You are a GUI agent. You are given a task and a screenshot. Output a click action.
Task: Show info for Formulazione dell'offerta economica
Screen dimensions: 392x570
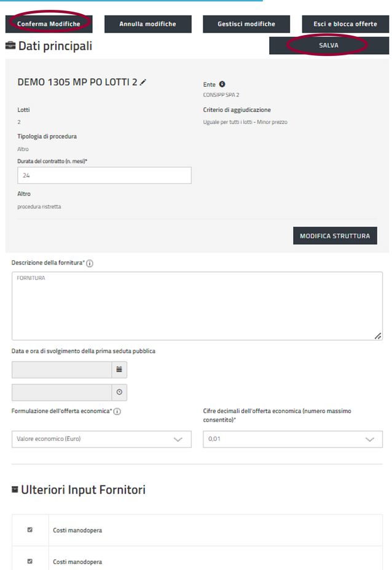[117, 411]
